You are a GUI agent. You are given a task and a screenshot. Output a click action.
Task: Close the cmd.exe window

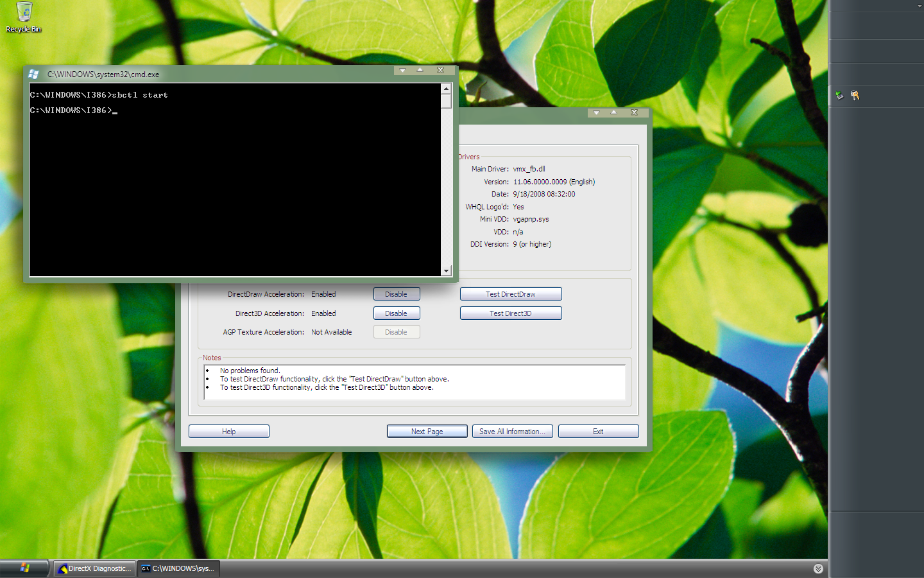pyautogui.click(x=441, y=70)
